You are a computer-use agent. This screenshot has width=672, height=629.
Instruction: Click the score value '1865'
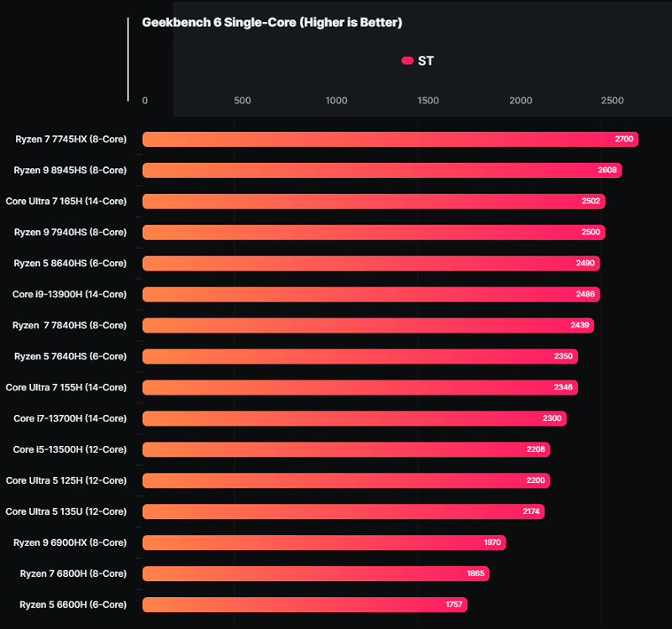(x=475, y=574)
